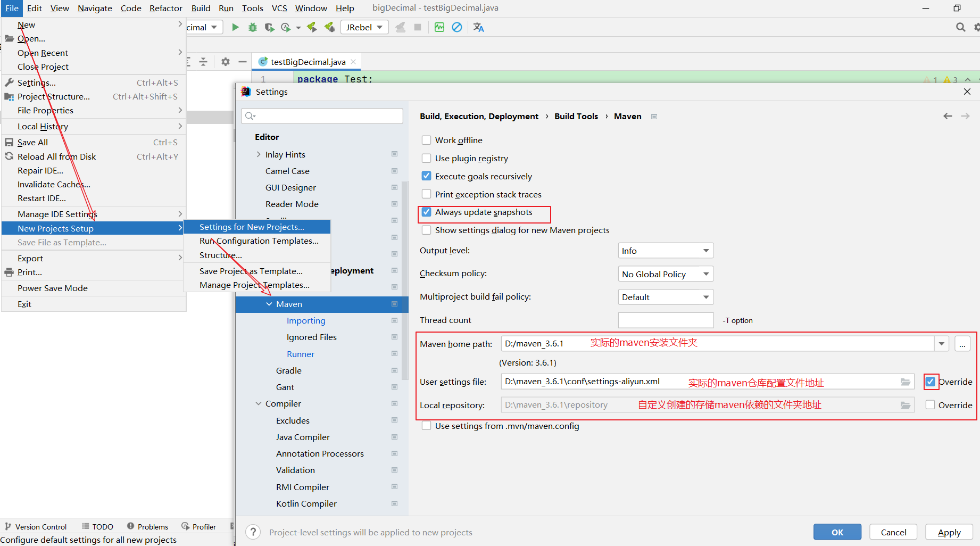Expand the Inlay Hints tree node
This screenshot has height=546, width=980.
click(x=259, y=154)
